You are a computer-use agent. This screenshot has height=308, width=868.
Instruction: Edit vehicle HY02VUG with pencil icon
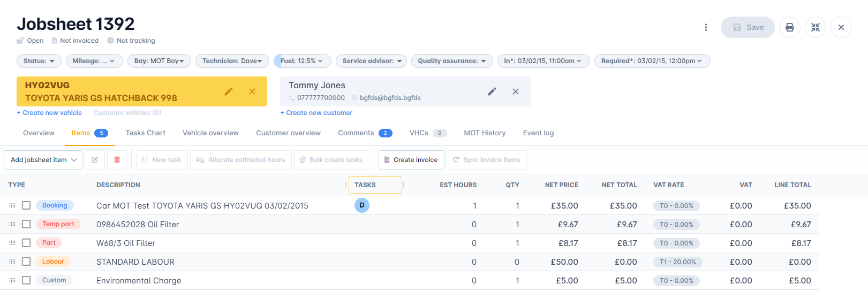[229, 91]
